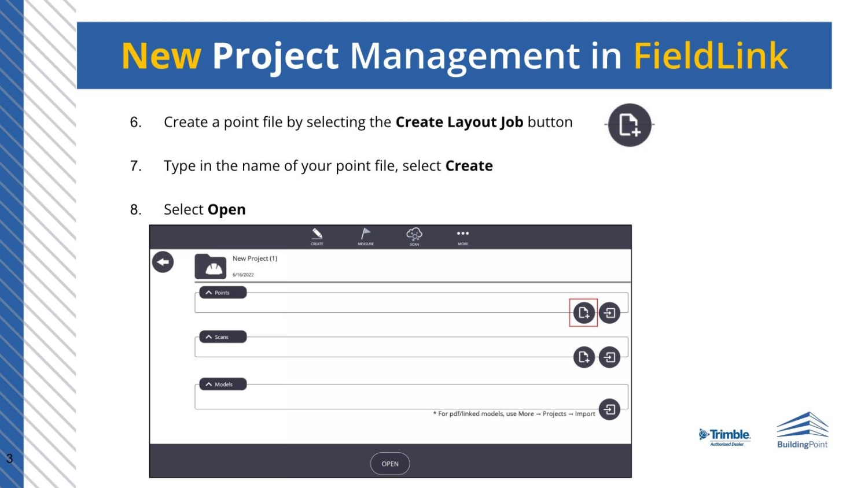Go back with the left arrow button

pyautogui.click(x=163, y=262)
